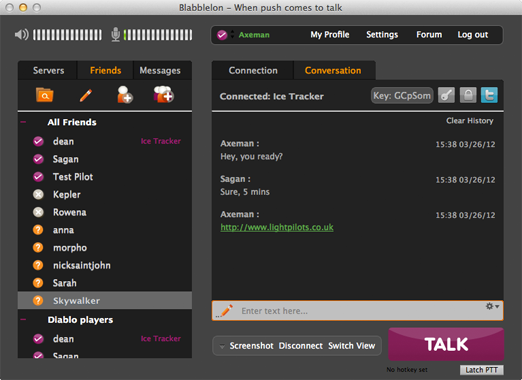Viewport: 522px width, 380px height.
Task: Click the Enter text here field
Action: (x=357, y=311)
